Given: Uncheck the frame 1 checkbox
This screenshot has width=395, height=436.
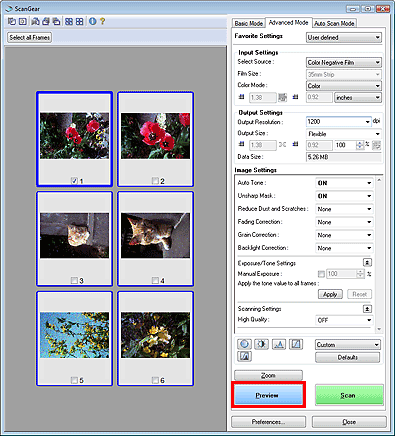Looking at the screenshot, I should 74,181.
